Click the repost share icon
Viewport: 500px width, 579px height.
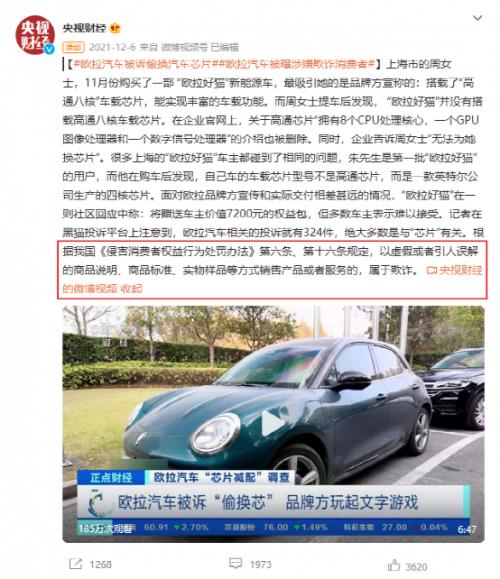pos(76,564)
